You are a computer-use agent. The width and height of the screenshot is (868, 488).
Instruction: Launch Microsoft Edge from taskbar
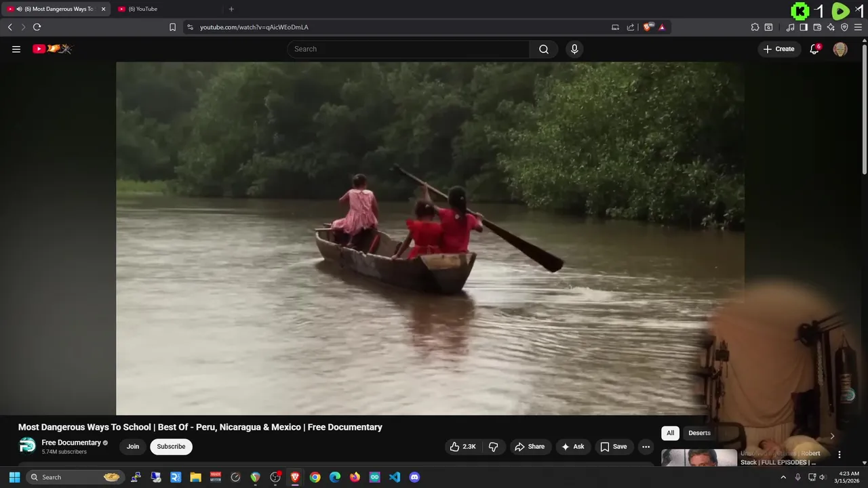(x=335, y=477)
